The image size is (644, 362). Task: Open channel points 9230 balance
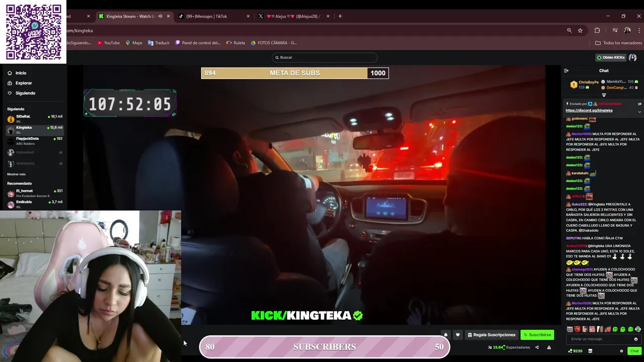[x=575, y=351]
